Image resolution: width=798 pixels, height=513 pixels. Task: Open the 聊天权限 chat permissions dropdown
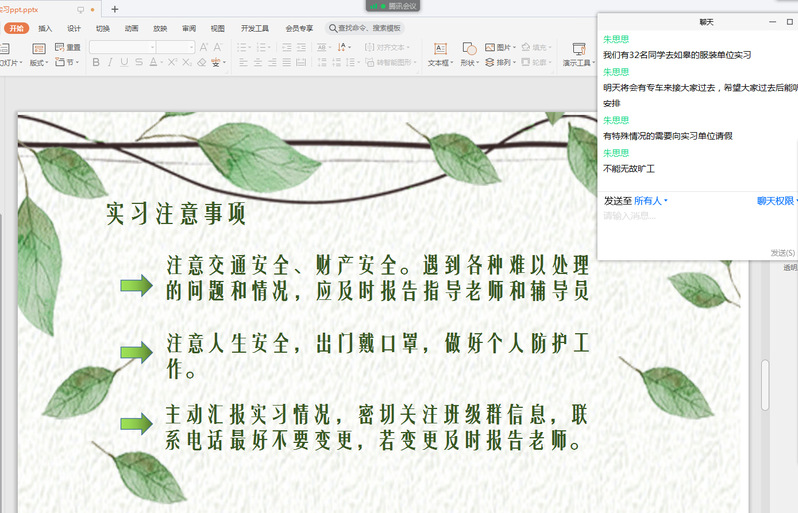click(x=776, y=201)
